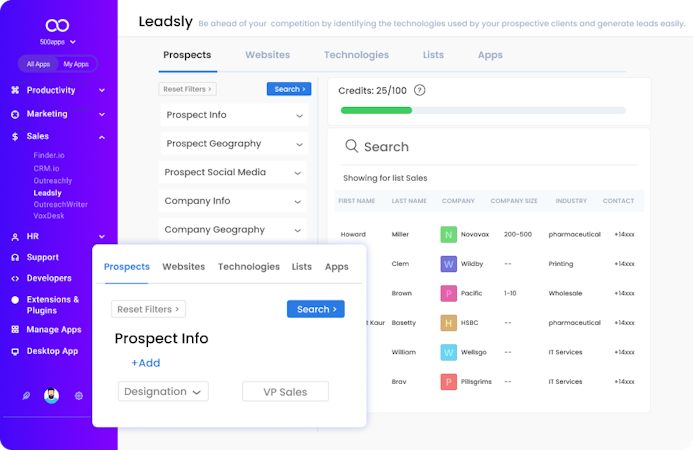Click the Pillsgrims P company logo
This screenshot has width=693, height=450.
coord(448,382)
